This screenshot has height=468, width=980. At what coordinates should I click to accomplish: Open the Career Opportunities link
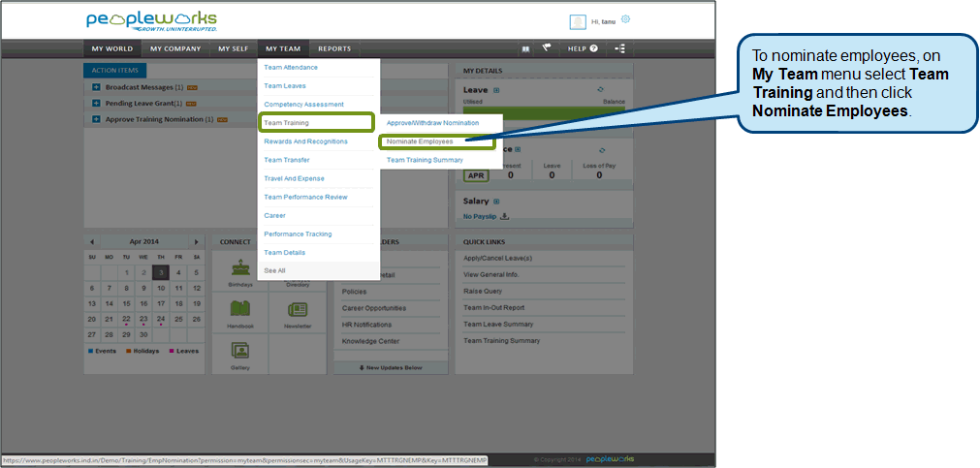click(374, 308)
